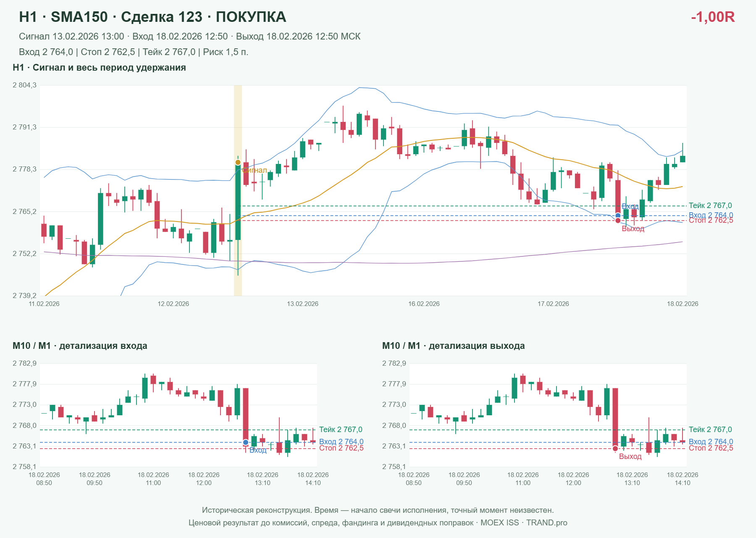Viewport: 756px width, 538px height.
Task: Click the Вход label under entry detail marker
Action: pyautogui.click(x=258, y=450)
